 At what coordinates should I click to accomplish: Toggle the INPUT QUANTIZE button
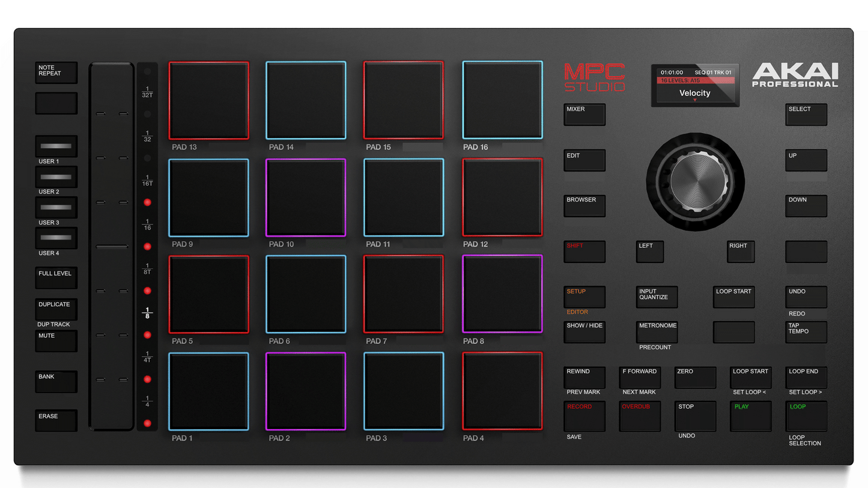[657, 297]
